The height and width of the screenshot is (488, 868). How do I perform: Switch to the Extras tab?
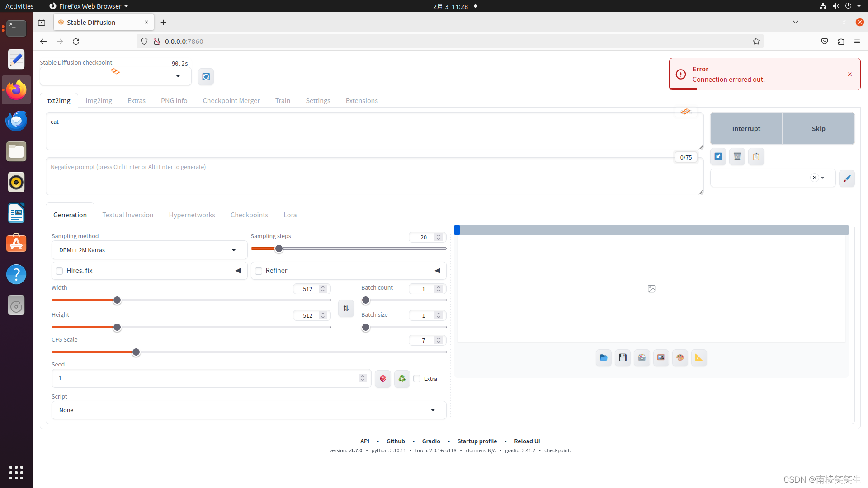click(137, 100)
